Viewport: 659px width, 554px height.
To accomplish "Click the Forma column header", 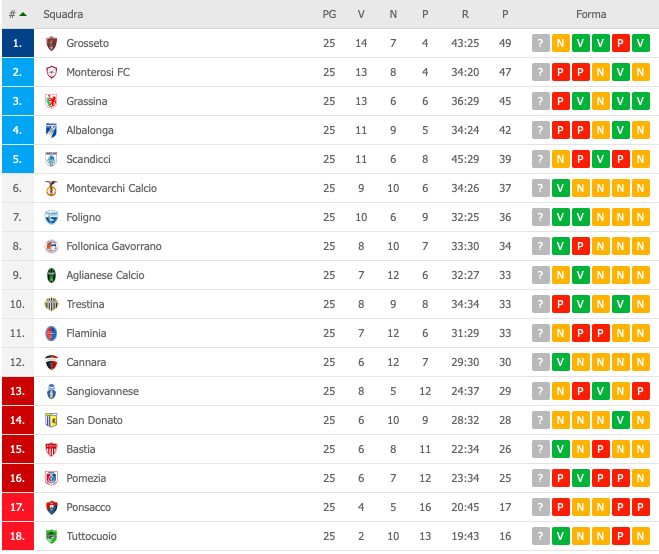I will tap(591, 14).
